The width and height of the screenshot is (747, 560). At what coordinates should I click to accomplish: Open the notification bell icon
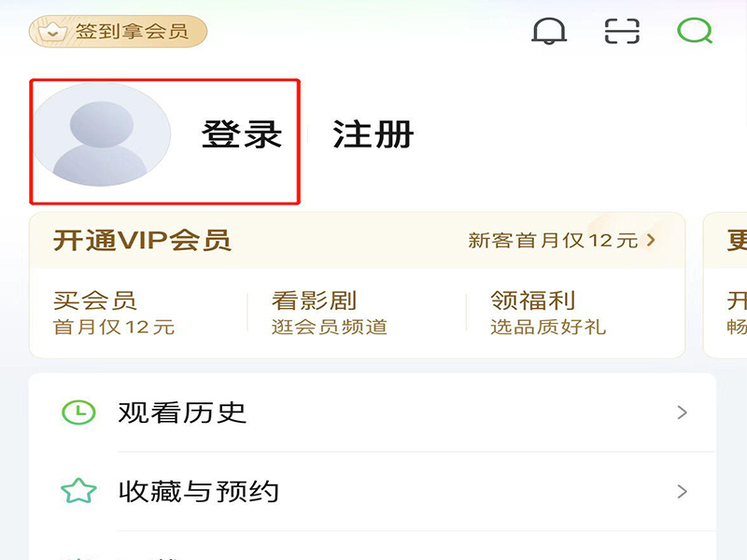click(x=549, y=32)
